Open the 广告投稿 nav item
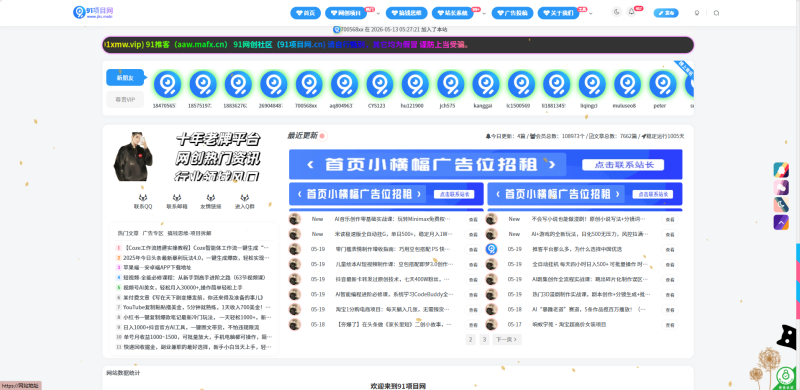 (x=512, y=13)
